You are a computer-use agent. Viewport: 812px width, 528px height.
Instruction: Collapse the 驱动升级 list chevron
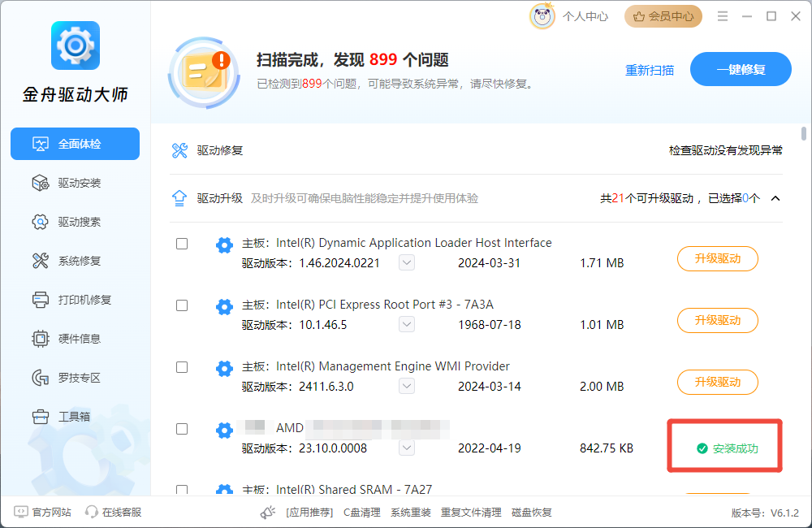point(775,198)
